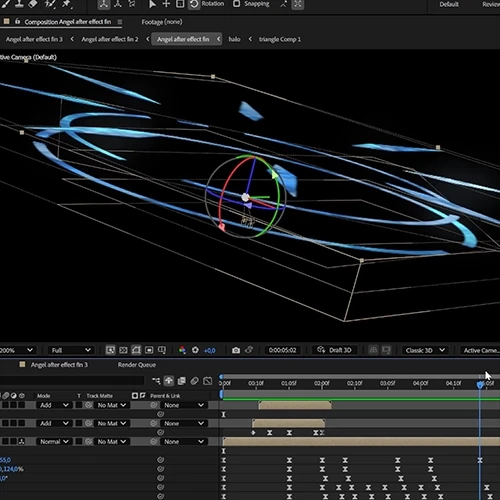Click the blue exposure value +0,0
Viewport: 500px width, 500px height.
[x=210, y=350]
